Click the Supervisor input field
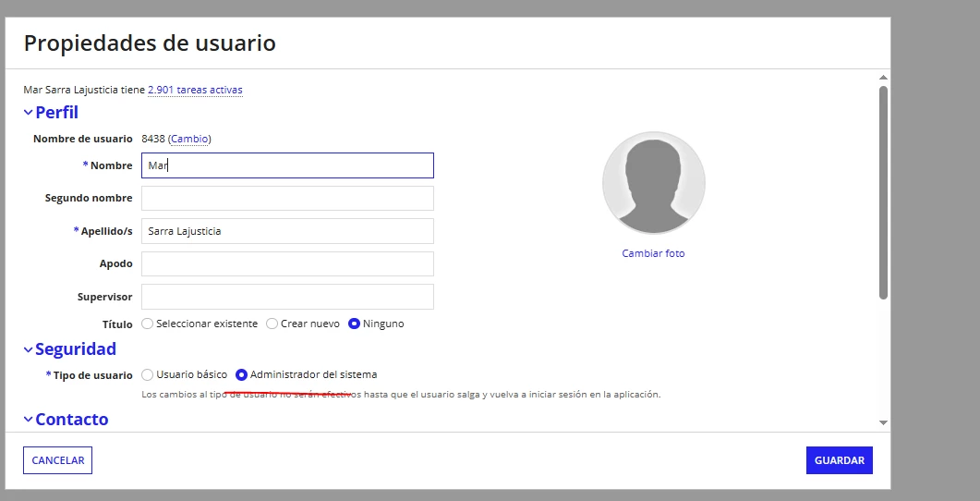This screenshot has width=980, height=501. [287, 297]
